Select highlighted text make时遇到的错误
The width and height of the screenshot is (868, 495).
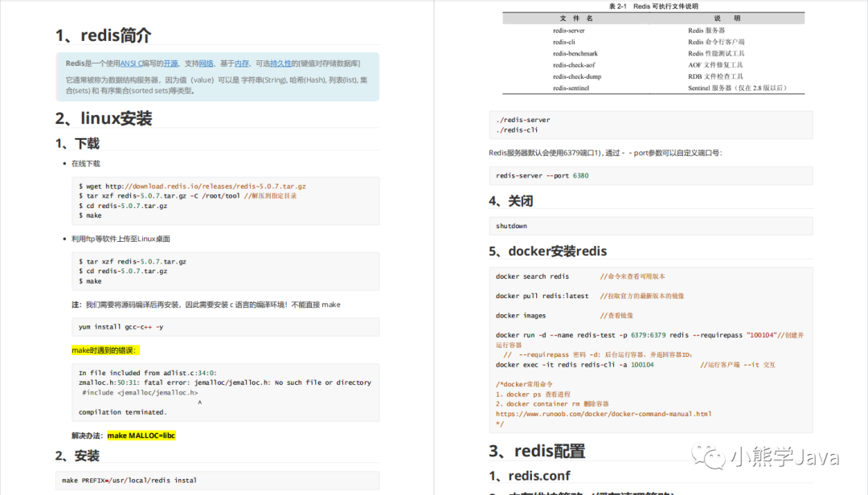click(104, 350)
